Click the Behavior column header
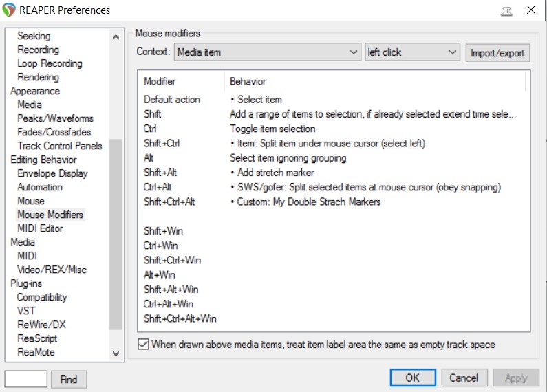547x392 pixels. [x=248, y=81]
